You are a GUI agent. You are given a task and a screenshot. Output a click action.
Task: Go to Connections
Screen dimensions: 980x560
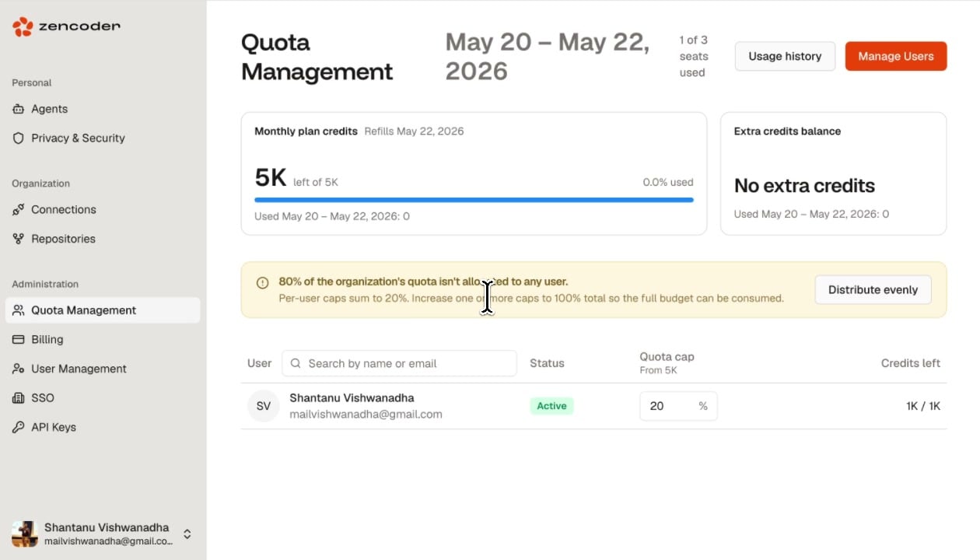click(103, 209)
